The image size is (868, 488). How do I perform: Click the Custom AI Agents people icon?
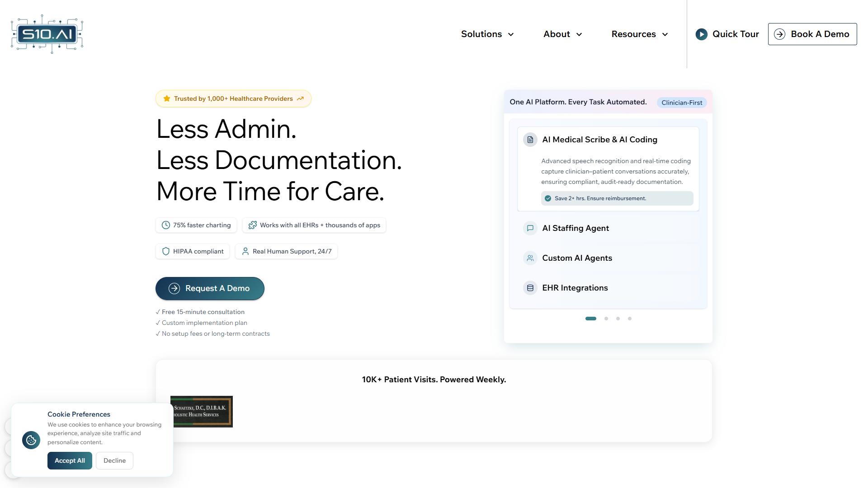530,258
